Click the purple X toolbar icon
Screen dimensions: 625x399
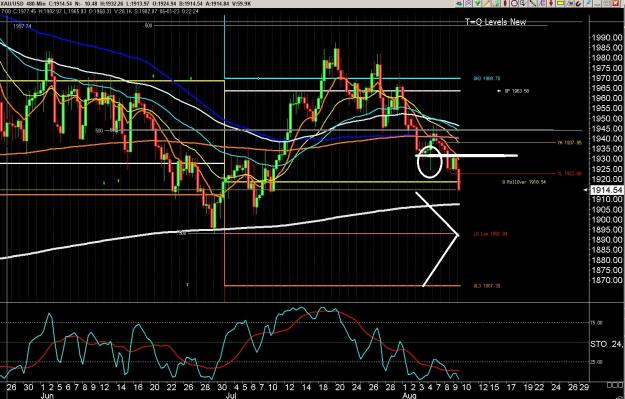pos(542,4)
